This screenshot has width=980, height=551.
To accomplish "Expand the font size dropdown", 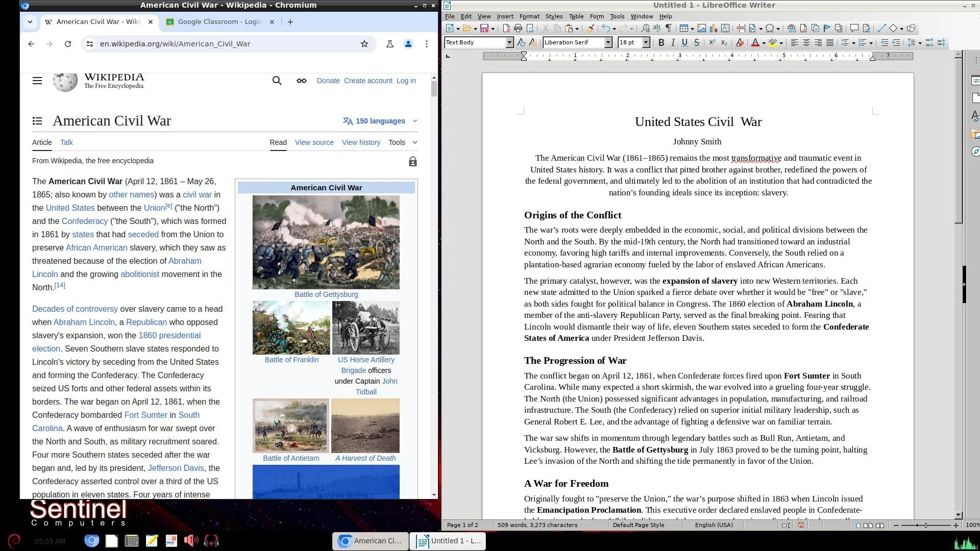I will pyautogui.click(x=646, y=43).
